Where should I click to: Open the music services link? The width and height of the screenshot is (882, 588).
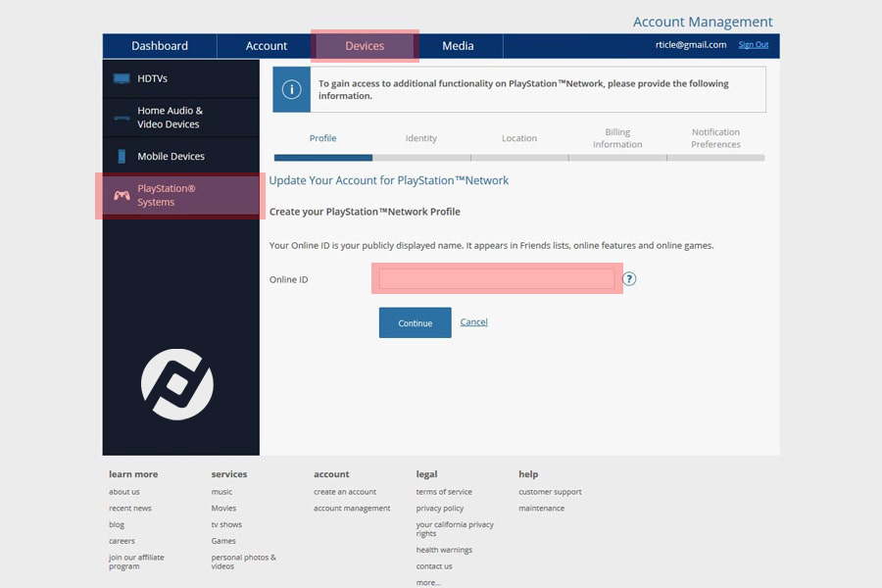pyautogui.click(x=221, y=491)
